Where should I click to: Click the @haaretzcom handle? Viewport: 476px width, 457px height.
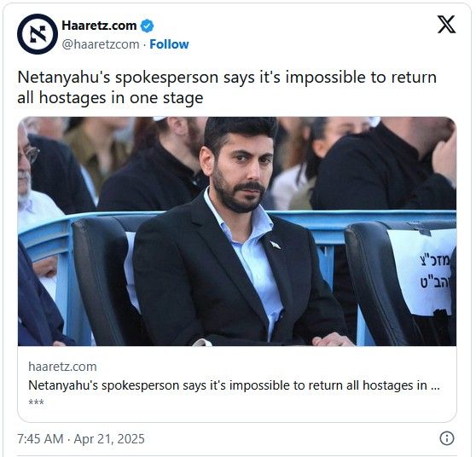[x=101, y=44]
